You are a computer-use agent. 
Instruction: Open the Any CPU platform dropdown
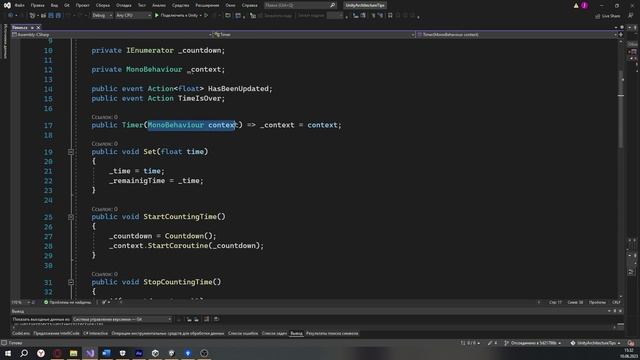tap(133, 16)
